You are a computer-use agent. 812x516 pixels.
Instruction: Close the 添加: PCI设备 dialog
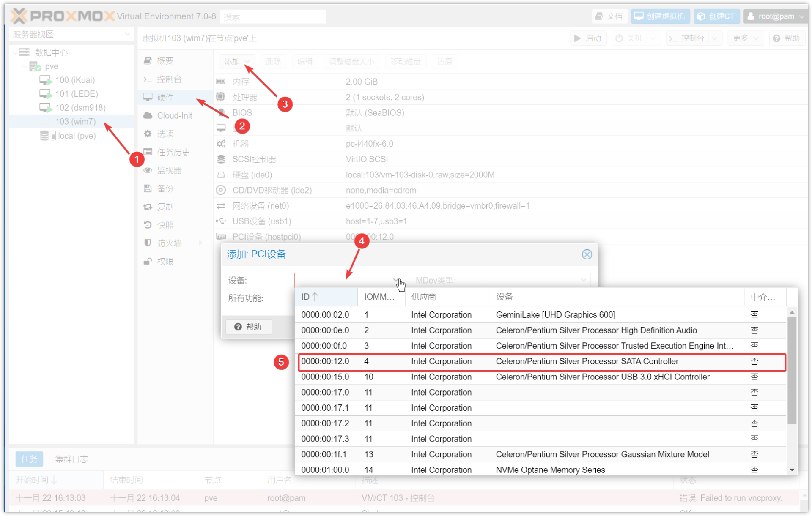coord(587,254)
